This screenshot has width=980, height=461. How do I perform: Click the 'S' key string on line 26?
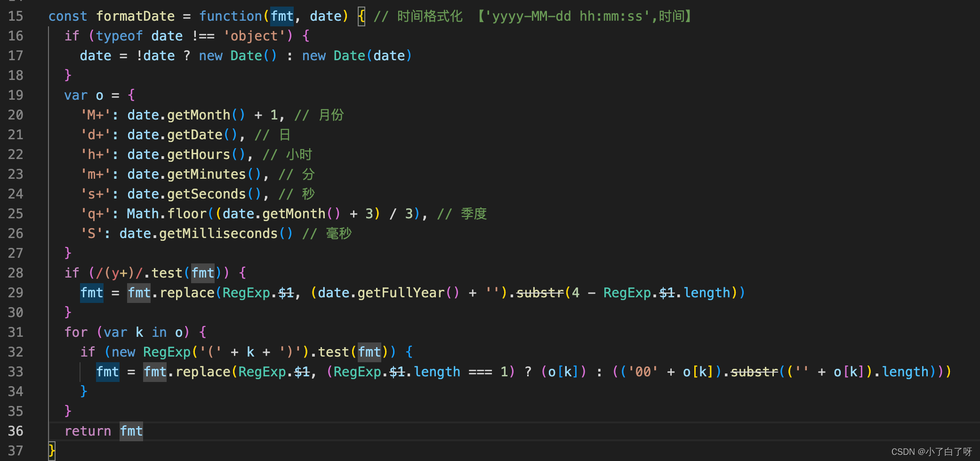point(92,233)
